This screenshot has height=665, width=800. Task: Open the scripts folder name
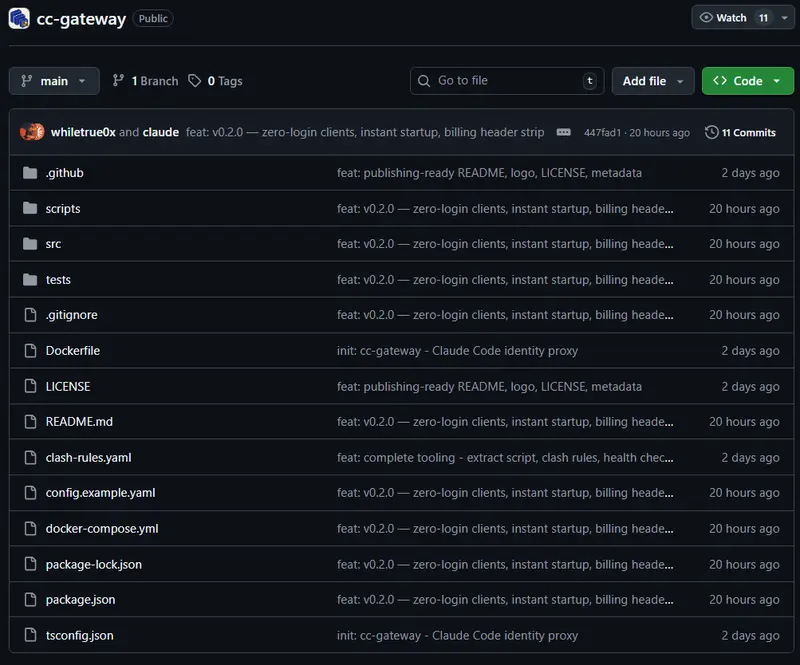pos(63,209)
